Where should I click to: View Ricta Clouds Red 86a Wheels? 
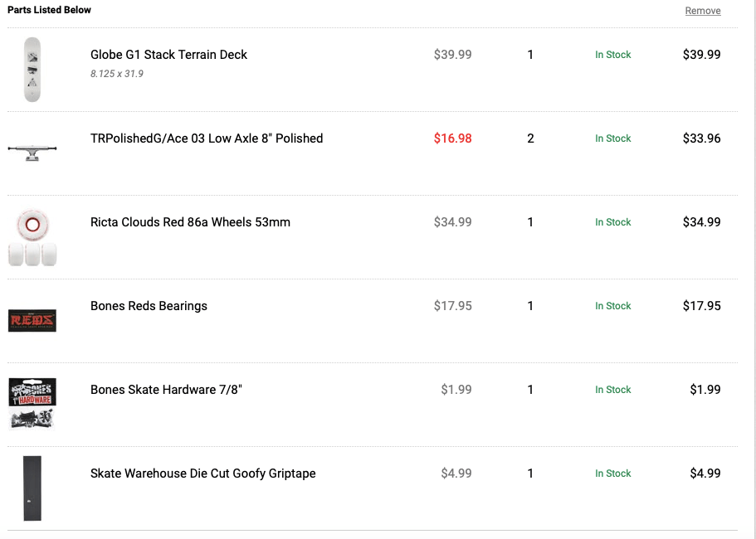(x=190, y=222)
